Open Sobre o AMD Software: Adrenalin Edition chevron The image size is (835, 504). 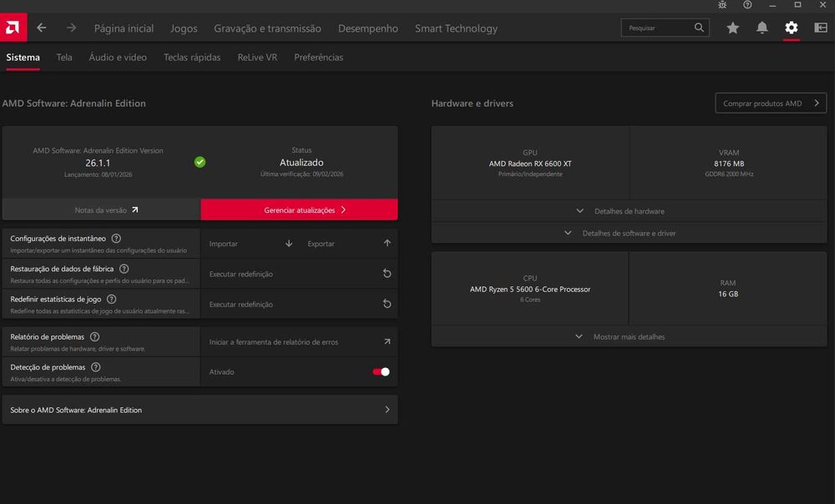point(387,410)
